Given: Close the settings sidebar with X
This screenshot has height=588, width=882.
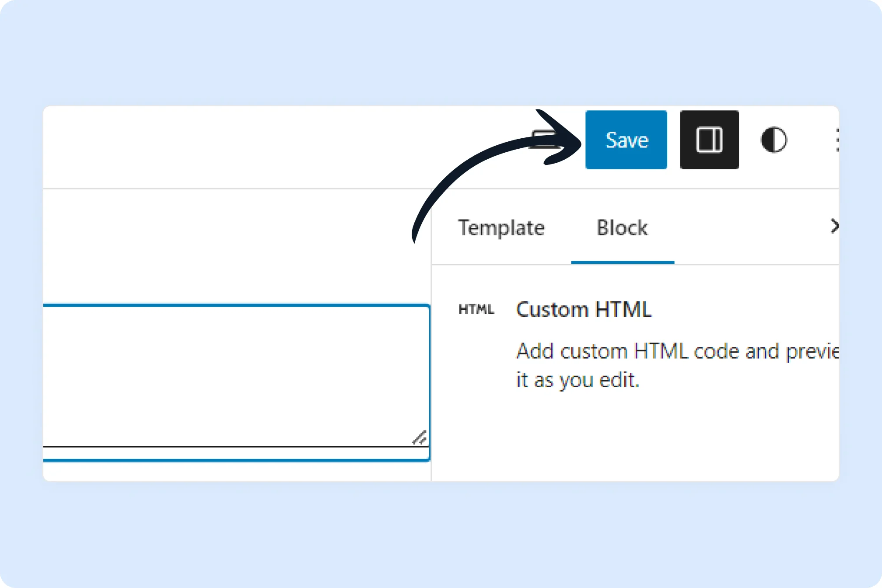Looking at the screenshot, I should point(834,226).
